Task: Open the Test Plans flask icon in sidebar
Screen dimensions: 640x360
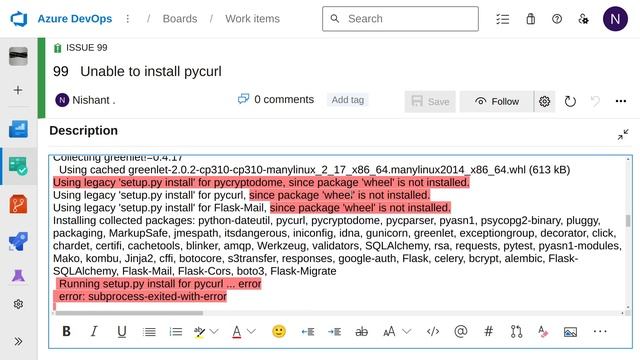Action: pos(18,276)
